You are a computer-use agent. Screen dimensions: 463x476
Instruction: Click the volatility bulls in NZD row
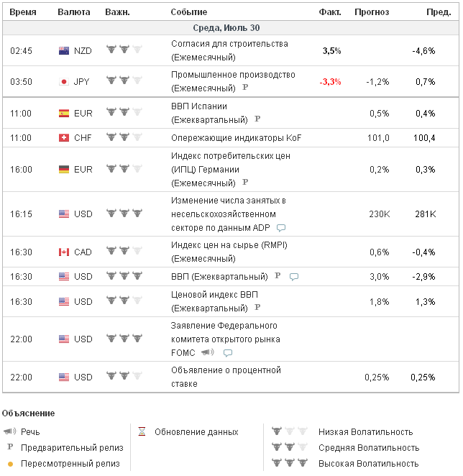tap(124, 50)
